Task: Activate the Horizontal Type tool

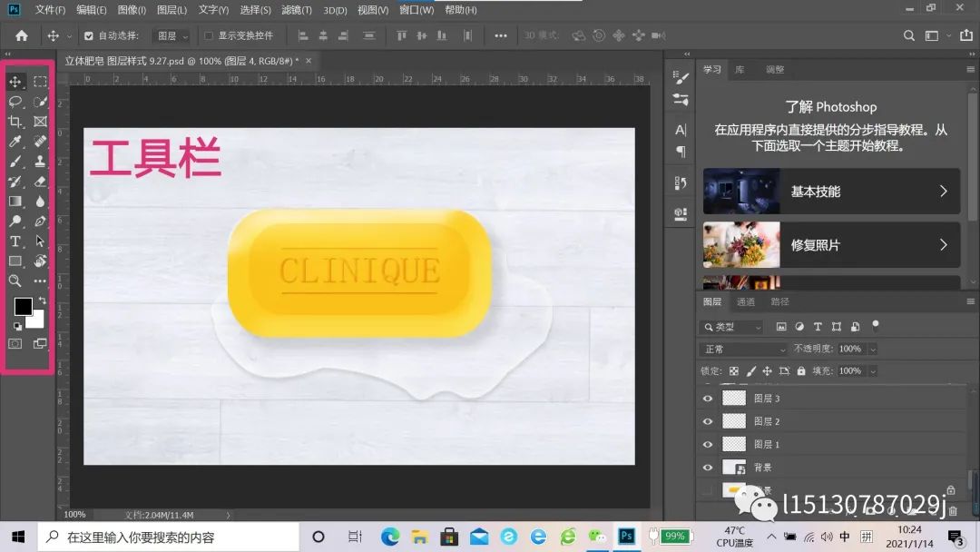Action: click(x=15, y=241)
